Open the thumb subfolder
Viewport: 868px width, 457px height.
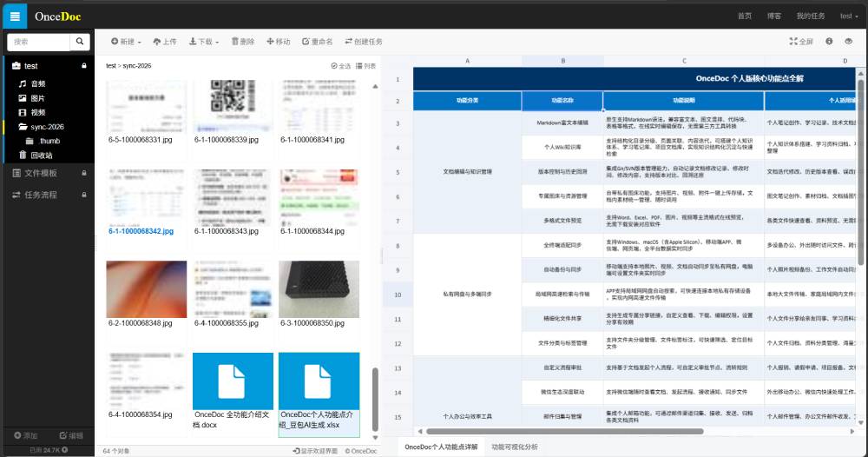49,142
